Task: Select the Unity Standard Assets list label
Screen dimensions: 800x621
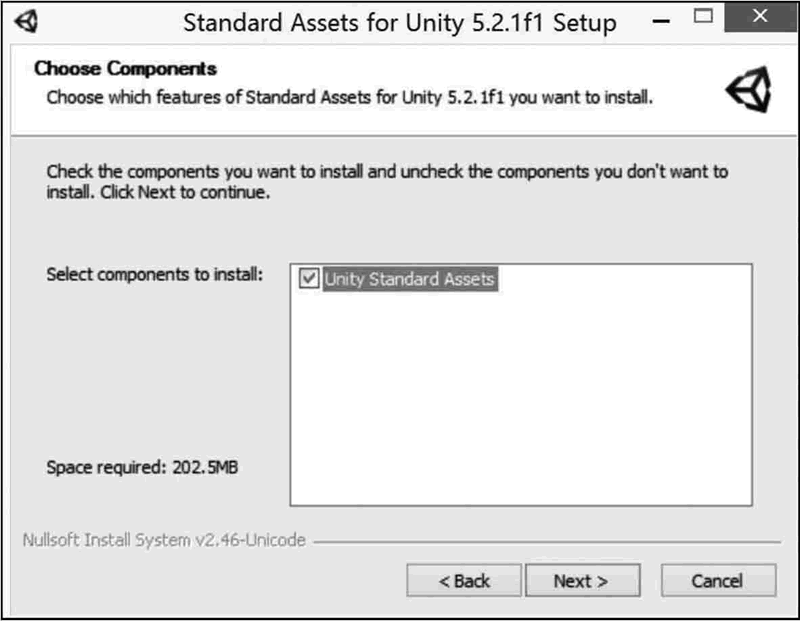Action: click(x=409, y=280)
